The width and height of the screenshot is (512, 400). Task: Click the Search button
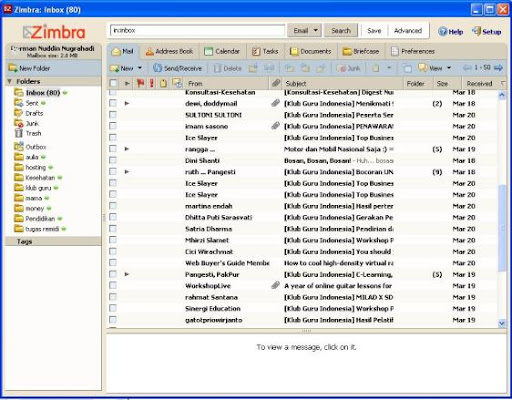coord(341,31)
